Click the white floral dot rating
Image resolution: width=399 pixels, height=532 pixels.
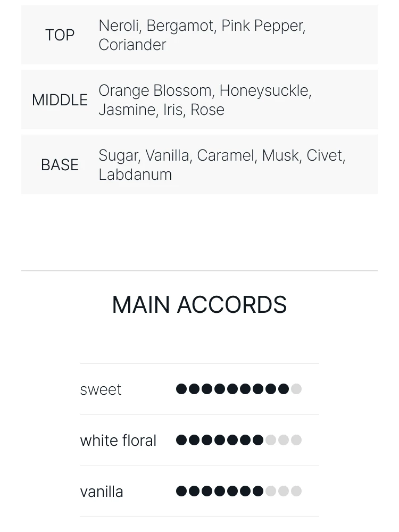[239, 440]
